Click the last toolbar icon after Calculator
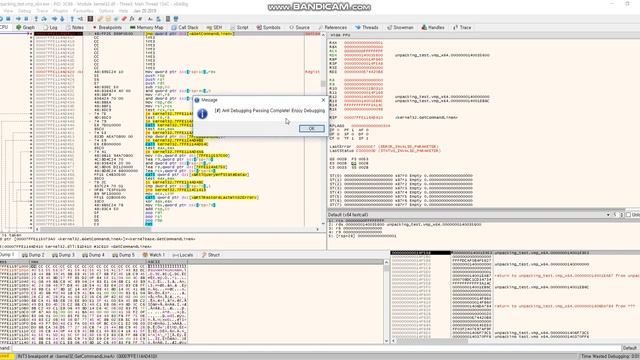This screenshot has height=360, width=640. [x=176, y=19]
